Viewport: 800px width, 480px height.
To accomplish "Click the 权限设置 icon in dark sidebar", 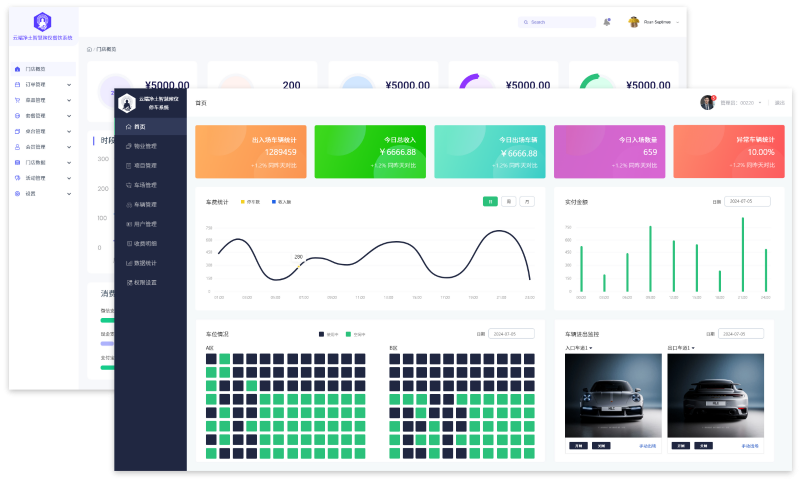I will [128, 282].
